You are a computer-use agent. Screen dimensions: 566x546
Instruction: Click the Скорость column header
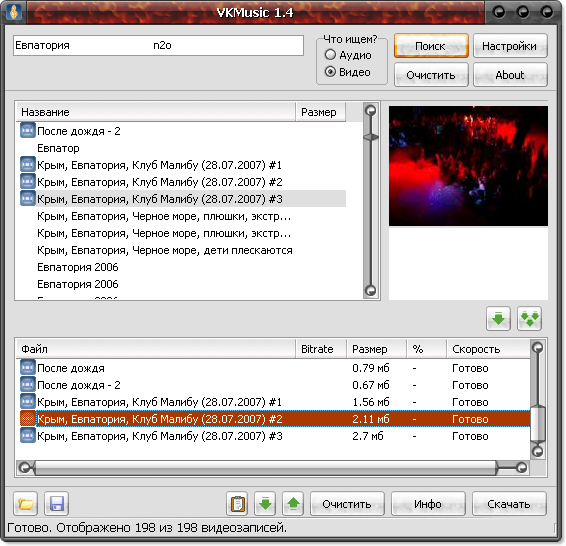click(x=488, y=349)
